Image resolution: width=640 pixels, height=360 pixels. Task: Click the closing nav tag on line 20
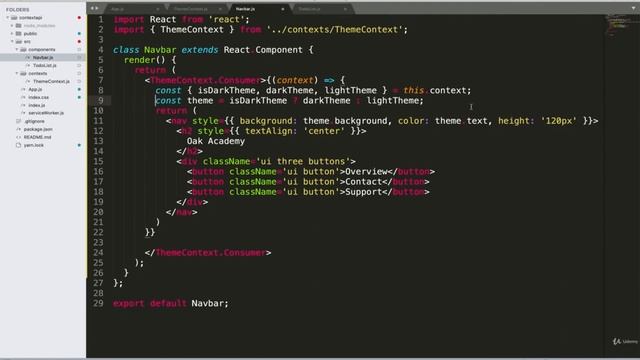(182, 212)
